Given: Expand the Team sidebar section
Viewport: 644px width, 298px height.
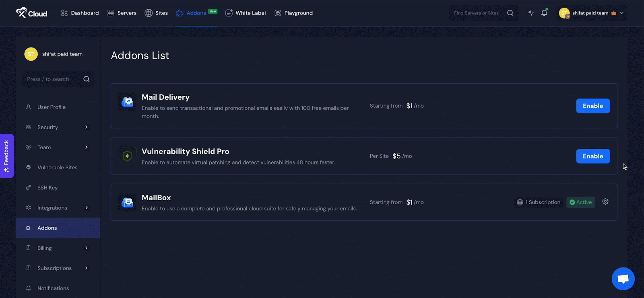Looking at the screenshot, I should (86, 147).
